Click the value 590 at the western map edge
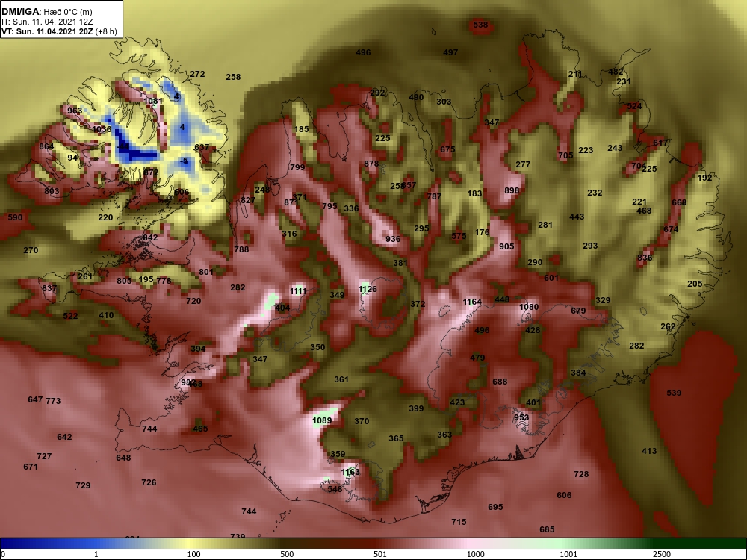This screenshot has height=560, width=747. (x=15, y=217)
